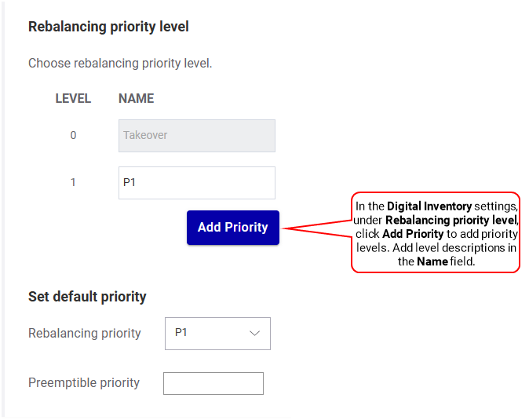Click the 'Choose rebalancing priority level.' description text
529x420 pixels.
120,63
